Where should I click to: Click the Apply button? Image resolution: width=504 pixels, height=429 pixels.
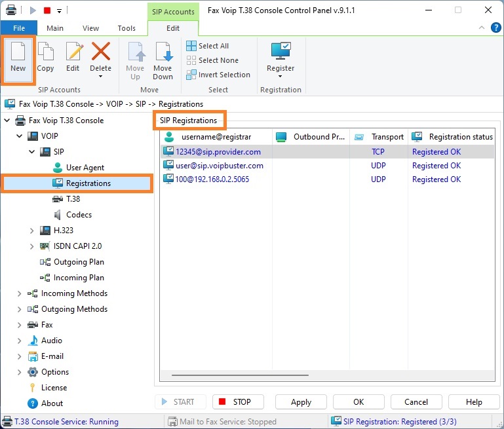[301, 402]
